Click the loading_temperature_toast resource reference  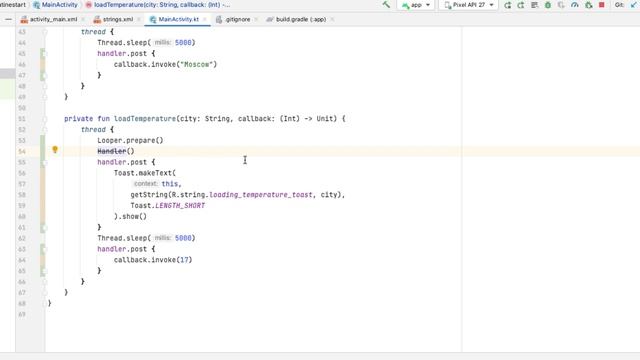click(x=261, y=195)
